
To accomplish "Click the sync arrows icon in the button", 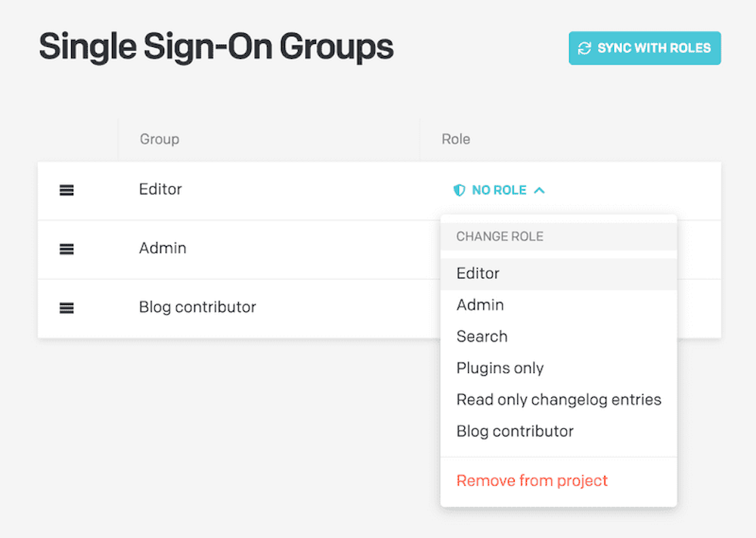I will tap(584, 48).
